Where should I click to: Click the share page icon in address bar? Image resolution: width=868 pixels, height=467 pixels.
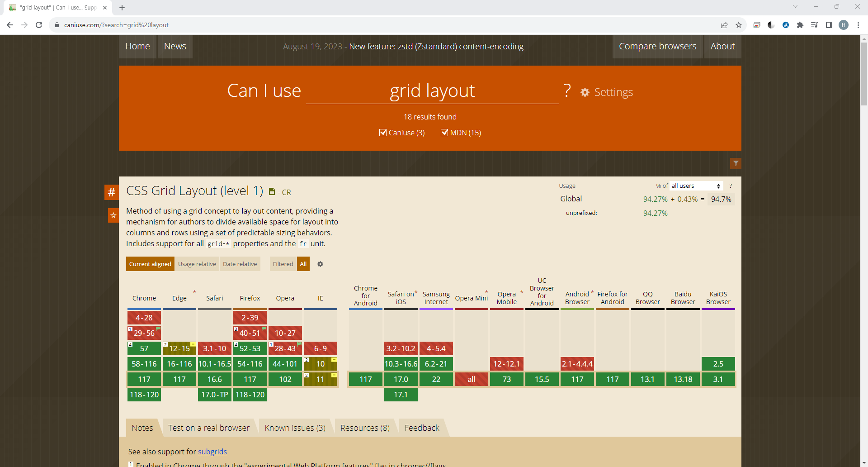coord(724,25)
